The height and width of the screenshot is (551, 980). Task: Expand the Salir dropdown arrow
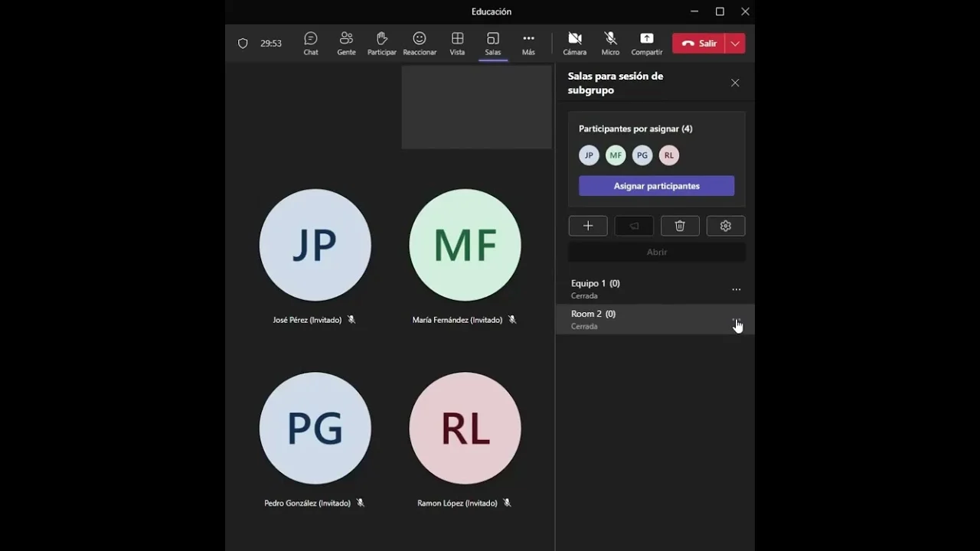pos(735,44)
